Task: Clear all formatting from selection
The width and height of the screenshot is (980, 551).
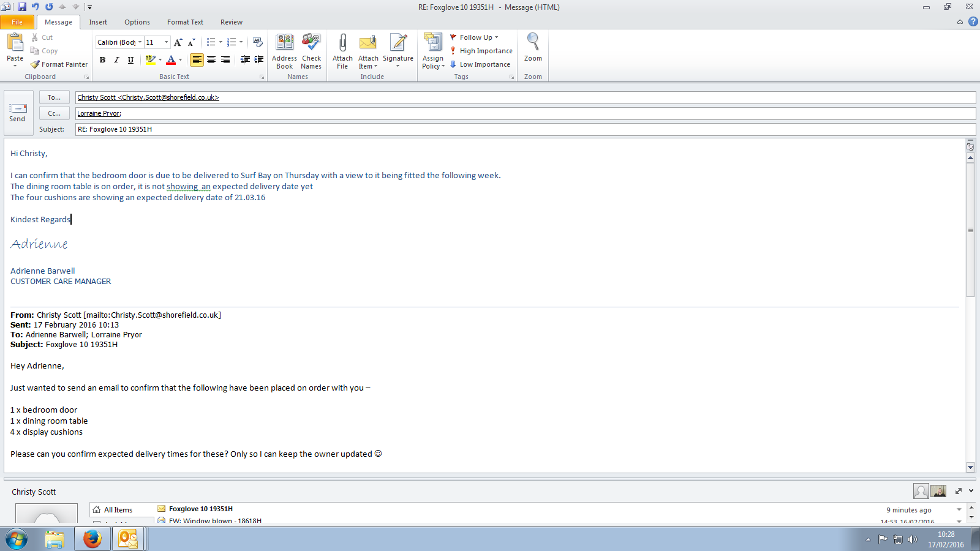Action: tap(258, 42)
